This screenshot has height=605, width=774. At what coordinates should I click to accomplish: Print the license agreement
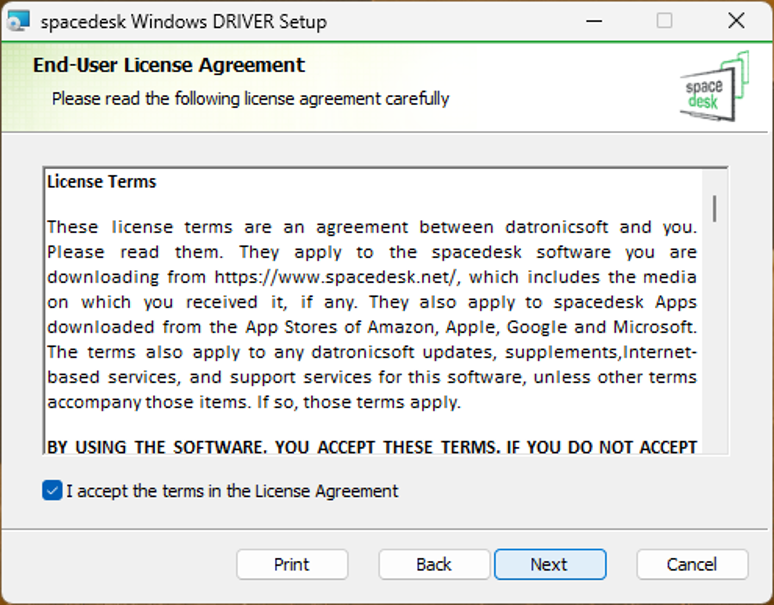click(292, 564)
